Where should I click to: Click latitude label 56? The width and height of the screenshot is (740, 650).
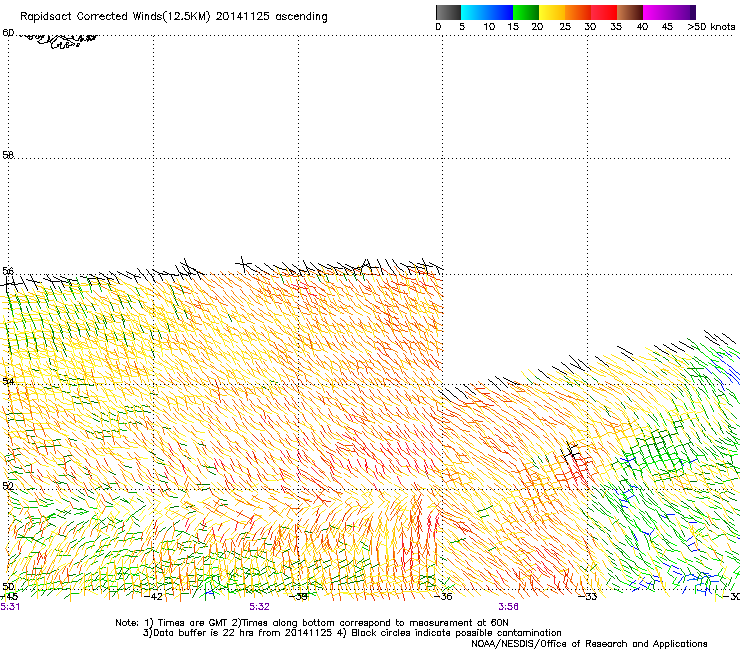tap(8, 271)
